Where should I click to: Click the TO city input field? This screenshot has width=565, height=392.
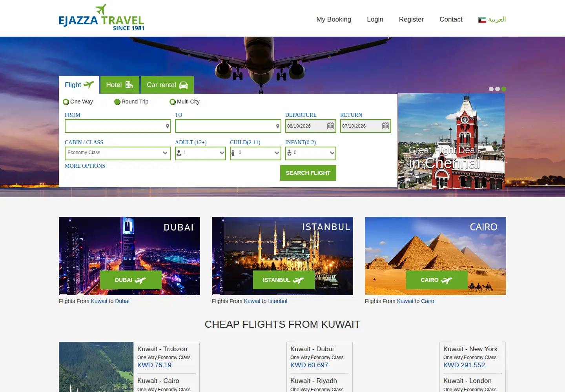[228, 126]
